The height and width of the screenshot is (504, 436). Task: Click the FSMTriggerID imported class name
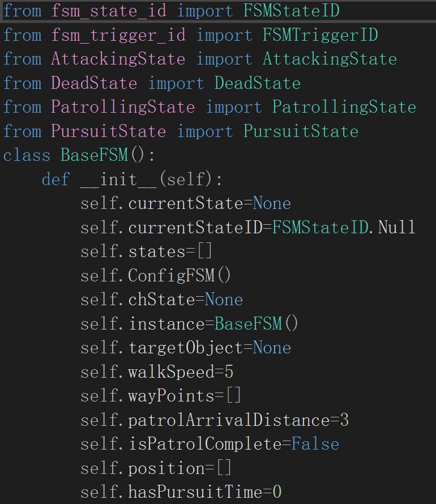[320, 35]
